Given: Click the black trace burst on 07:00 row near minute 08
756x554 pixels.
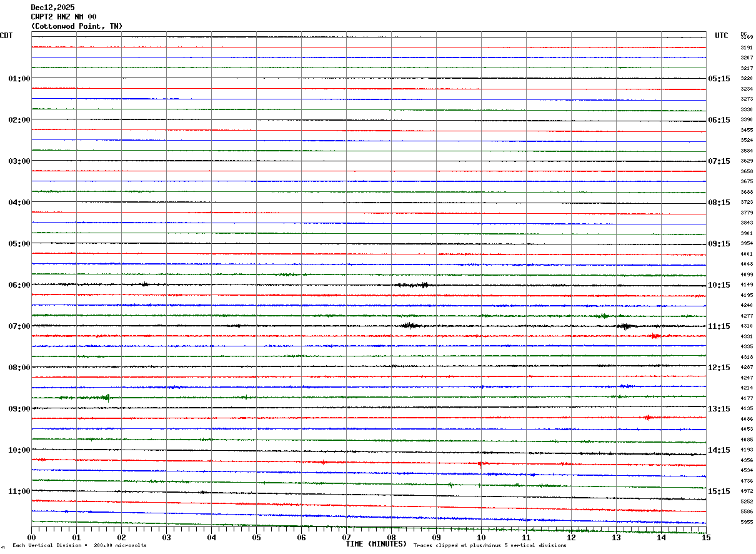Looking at the screenshot, I should click(x=410, y=325).
